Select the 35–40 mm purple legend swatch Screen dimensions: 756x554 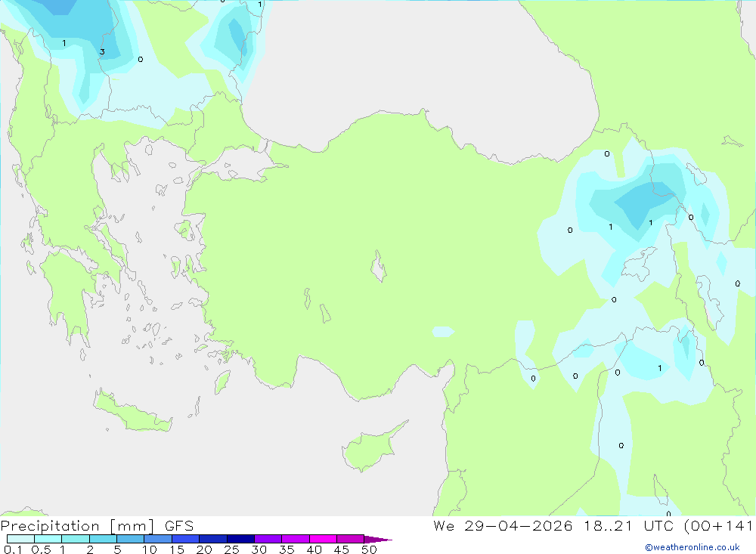296,539
